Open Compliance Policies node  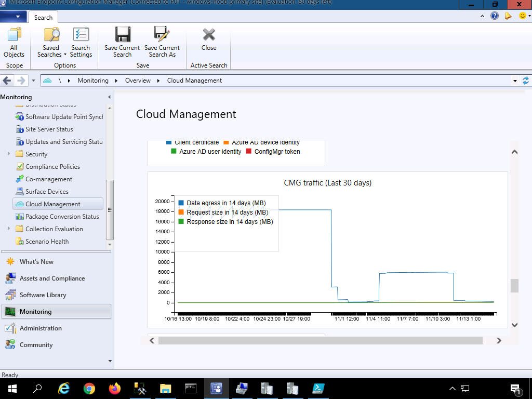48,167
